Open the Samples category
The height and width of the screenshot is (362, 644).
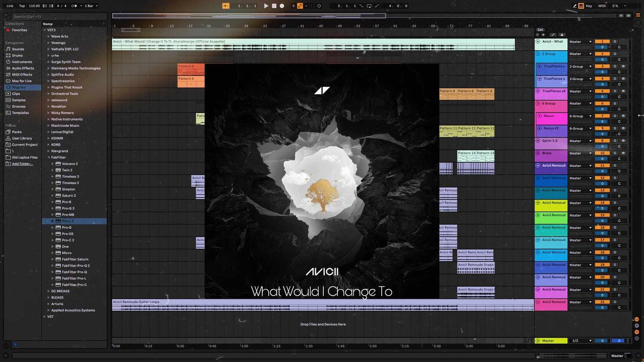(x=18, y=100)
